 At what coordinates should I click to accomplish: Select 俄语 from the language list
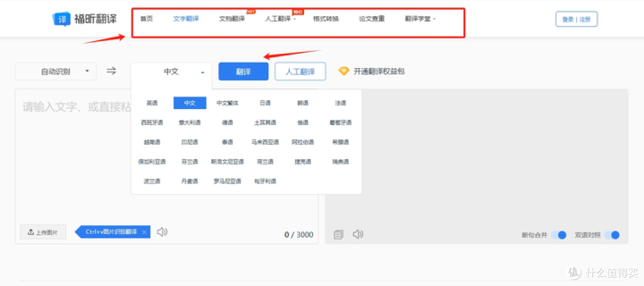(x=303, y=123)
